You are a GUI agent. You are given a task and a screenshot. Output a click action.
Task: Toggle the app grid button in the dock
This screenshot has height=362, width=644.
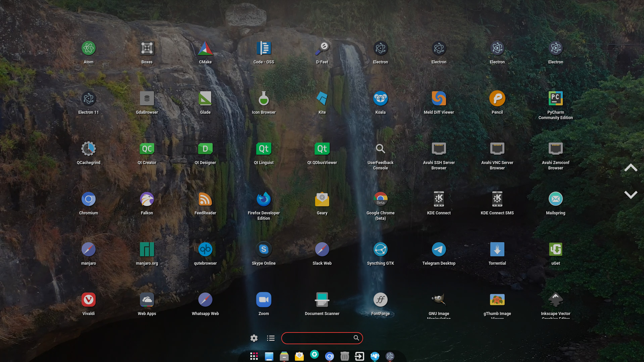click(254, 356)
